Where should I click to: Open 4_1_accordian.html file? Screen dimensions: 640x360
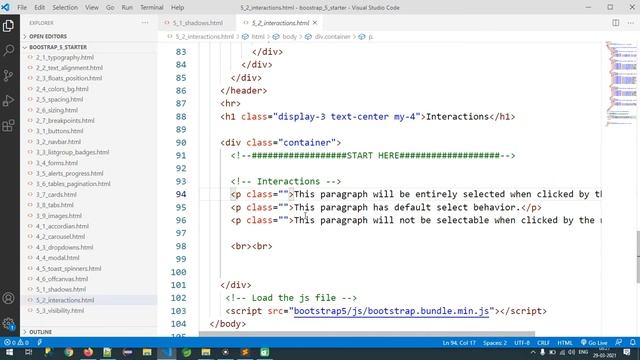pos(62,226)
